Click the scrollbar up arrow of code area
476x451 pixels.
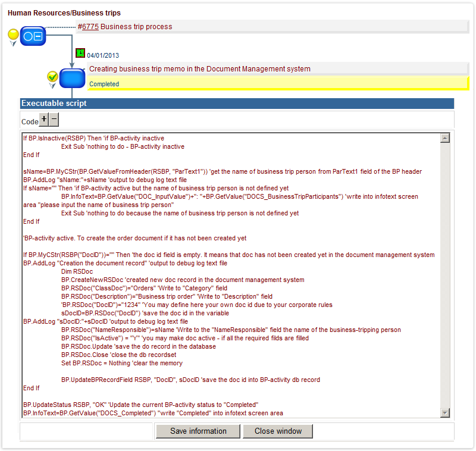click(444, 138)
